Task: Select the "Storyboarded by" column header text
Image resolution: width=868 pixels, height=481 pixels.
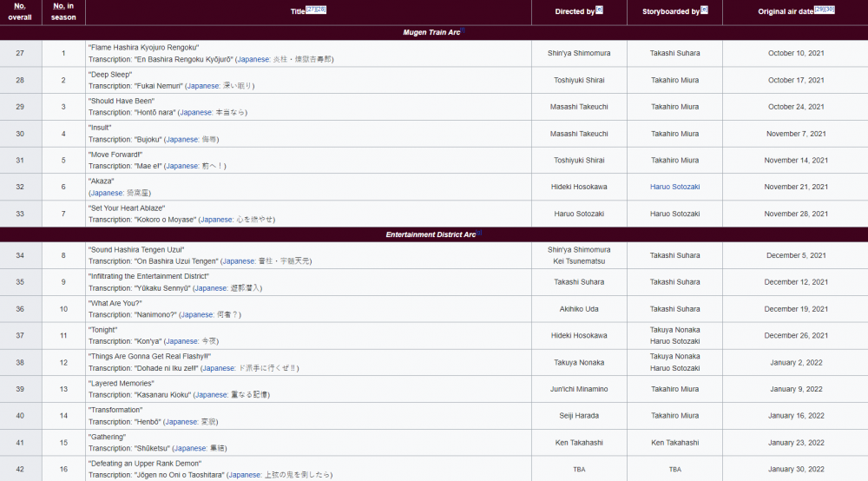Action: (x=671, y=11)
